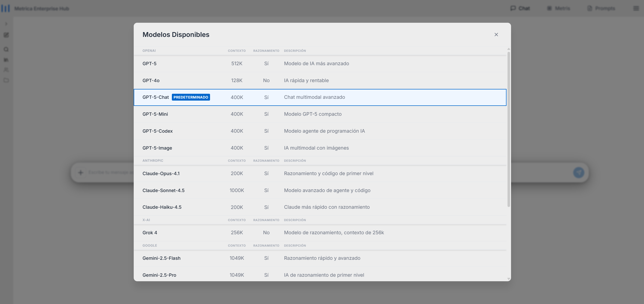Expand the sidebar with chevron arrow
The image size is (644, 304).
(6, 24)
